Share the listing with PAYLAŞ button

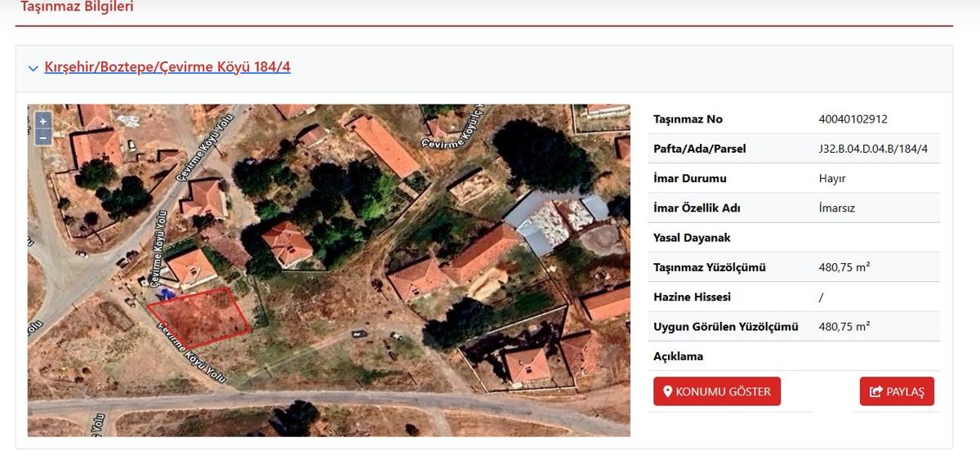pos(897,391)
